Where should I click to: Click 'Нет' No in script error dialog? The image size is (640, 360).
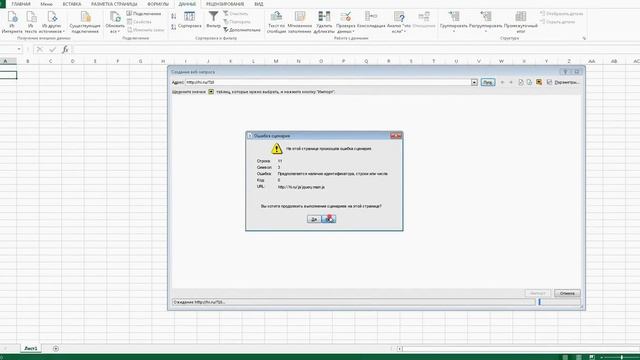click(x=329, y=219)
